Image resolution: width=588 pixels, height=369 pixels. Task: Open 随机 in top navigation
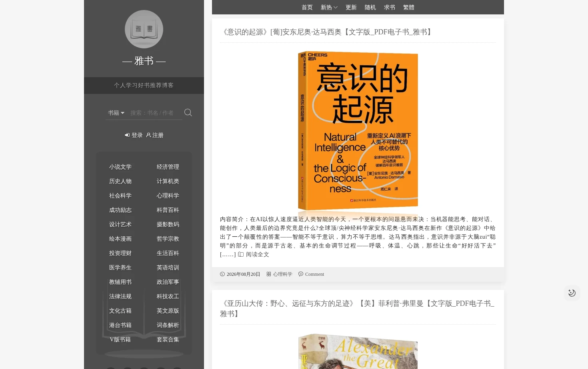coord(370,7)
